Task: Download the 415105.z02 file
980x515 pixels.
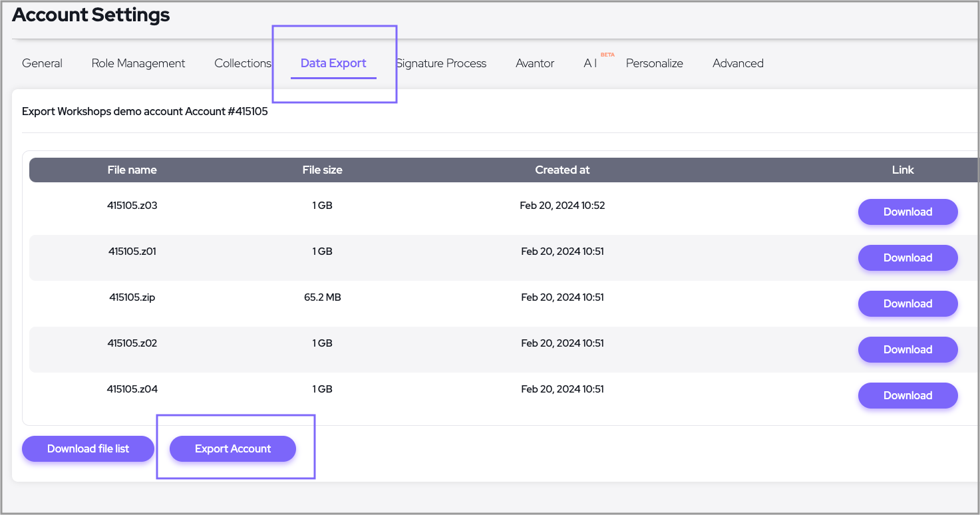Action: [907, 349]
